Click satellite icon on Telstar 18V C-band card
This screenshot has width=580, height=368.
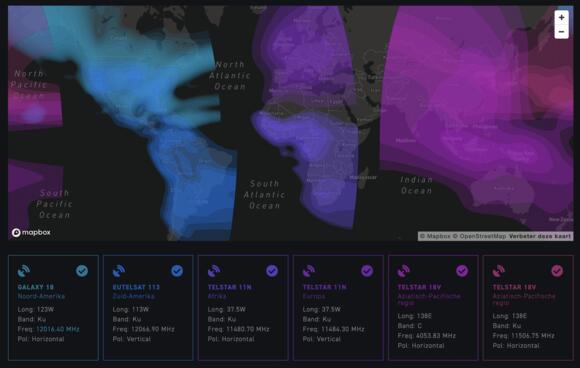click(404, 271)
